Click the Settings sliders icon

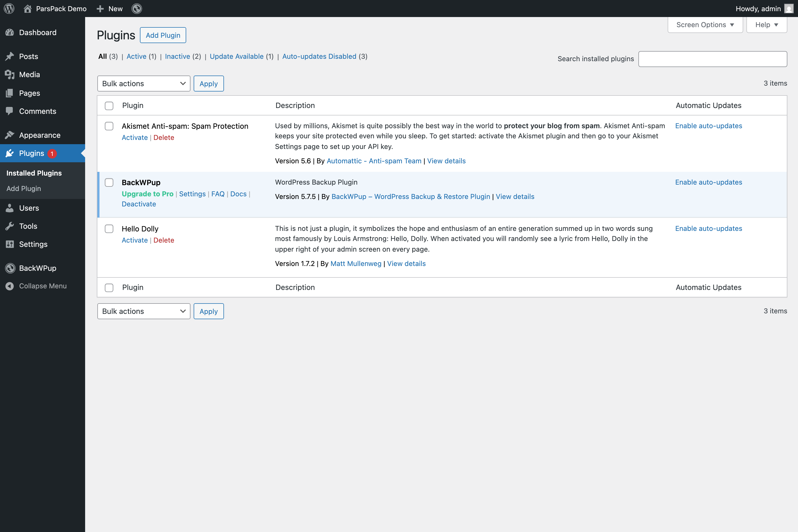(10, 244)
